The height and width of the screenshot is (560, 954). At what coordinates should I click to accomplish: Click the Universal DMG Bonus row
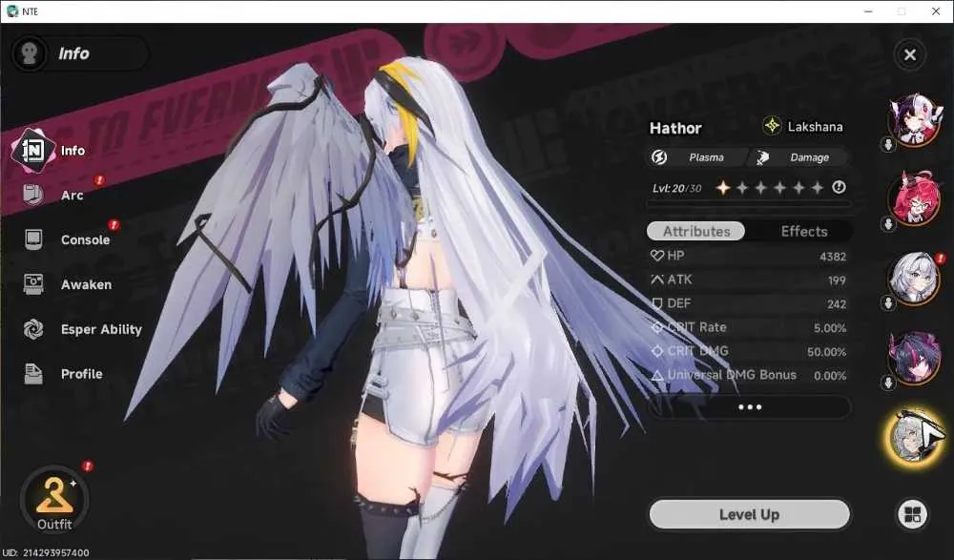click(x=748, y=375)
